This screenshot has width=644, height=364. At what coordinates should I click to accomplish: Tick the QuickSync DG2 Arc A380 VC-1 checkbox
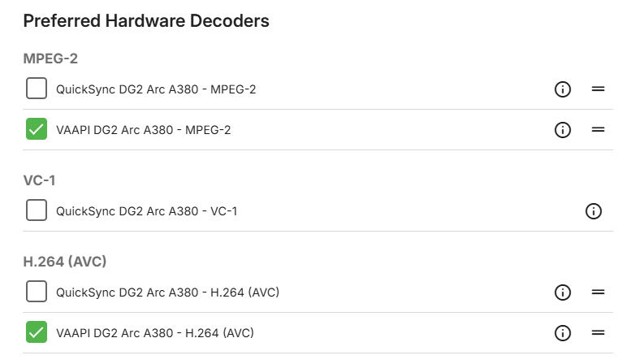click(37, 211)
